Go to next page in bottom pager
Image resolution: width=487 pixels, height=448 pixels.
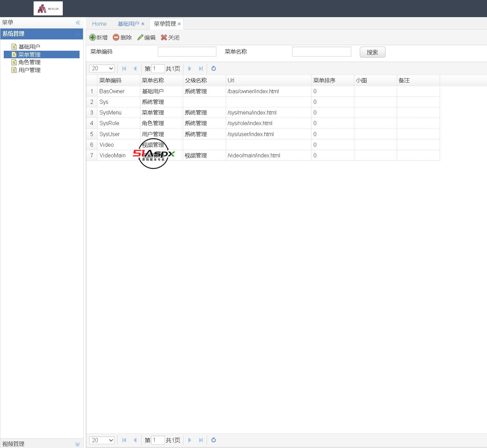[190, 440]
